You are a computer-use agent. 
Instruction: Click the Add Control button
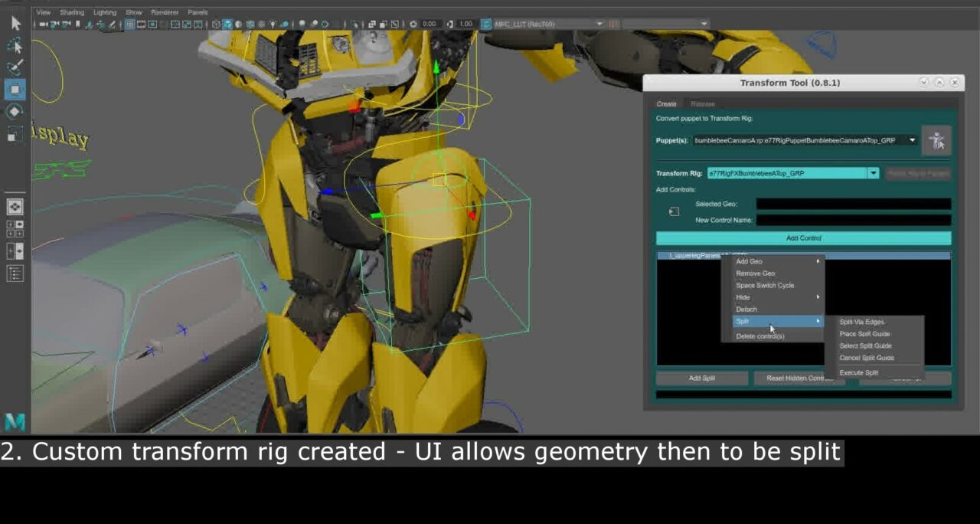tap(804, 238)
